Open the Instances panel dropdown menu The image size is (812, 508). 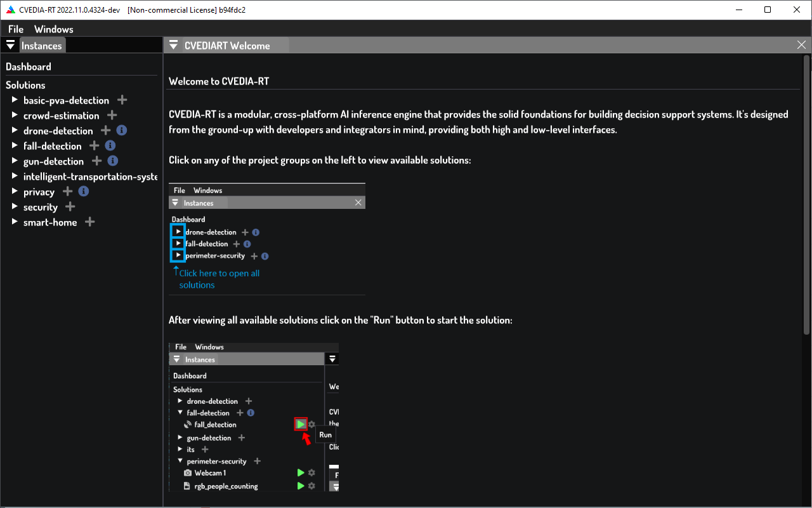[10, 45]
